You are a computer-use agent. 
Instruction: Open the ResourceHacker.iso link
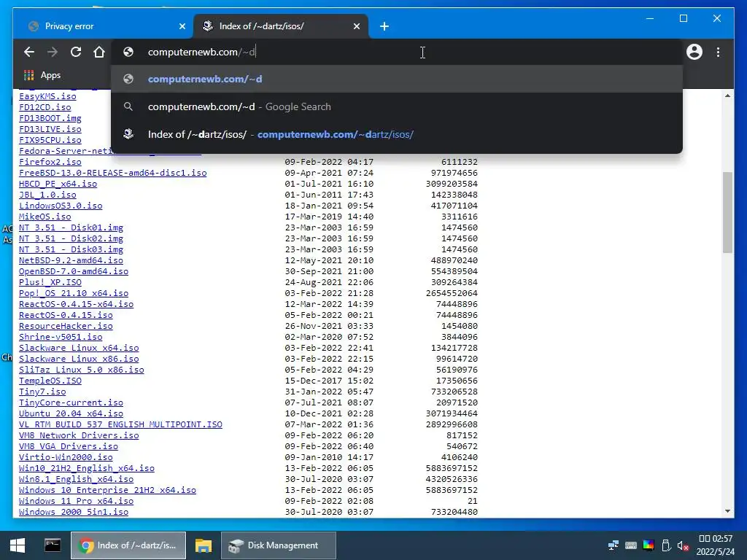pos(66,326)
